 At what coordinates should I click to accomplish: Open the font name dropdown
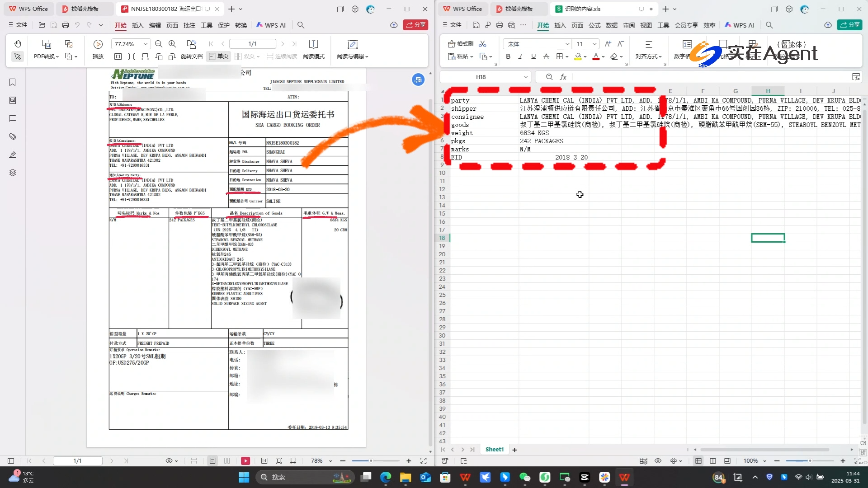(567, 44)
